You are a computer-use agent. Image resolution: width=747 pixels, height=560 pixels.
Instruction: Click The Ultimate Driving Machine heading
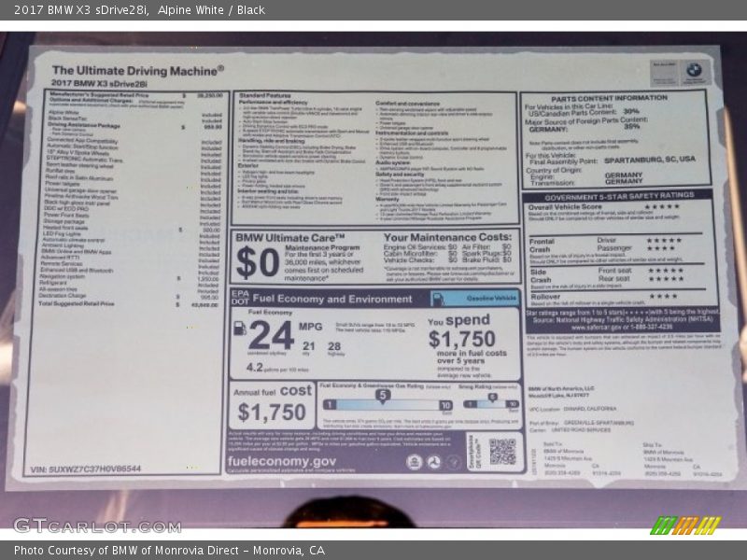click(137, 70)
